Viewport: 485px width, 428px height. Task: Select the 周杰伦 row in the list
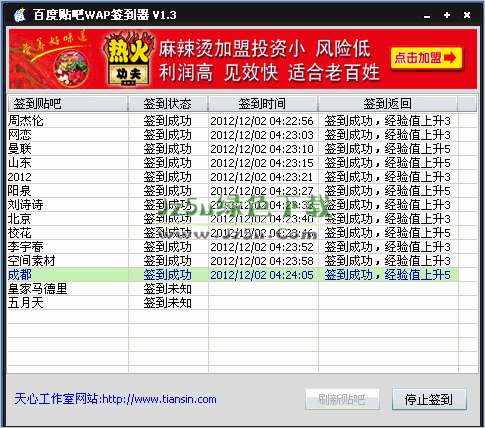pos(233,121)
